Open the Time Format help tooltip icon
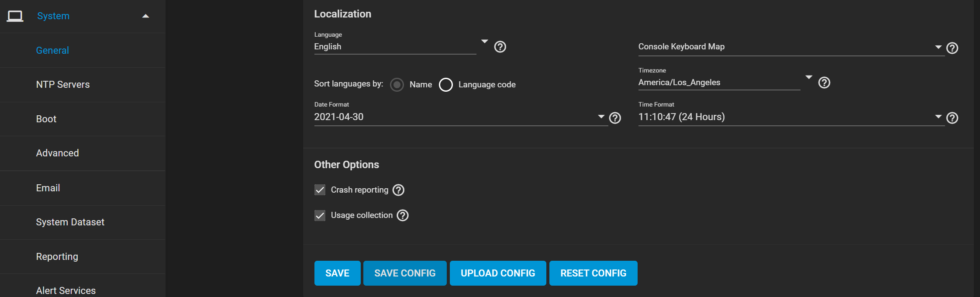 coord(952,118)
